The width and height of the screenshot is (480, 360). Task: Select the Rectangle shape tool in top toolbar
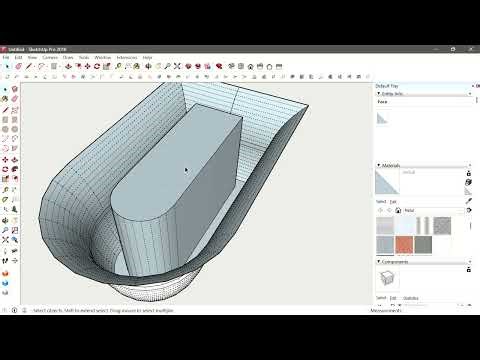click(54, 67)
